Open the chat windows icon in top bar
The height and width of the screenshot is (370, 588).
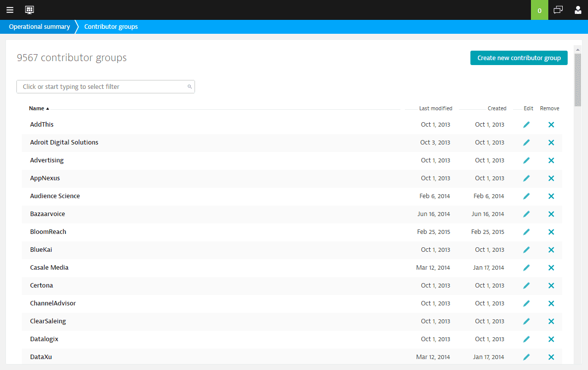pyautogui.click(x=558, y=10)
